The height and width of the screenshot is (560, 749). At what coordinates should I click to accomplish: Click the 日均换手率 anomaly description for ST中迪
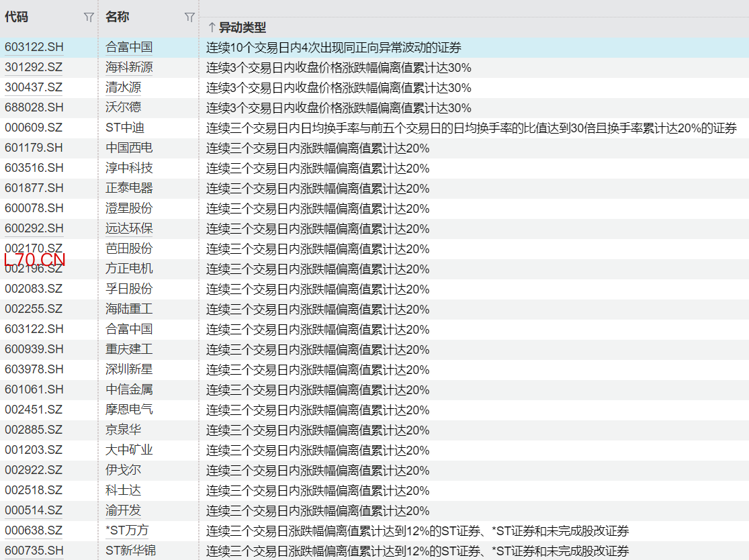[471, 128]
